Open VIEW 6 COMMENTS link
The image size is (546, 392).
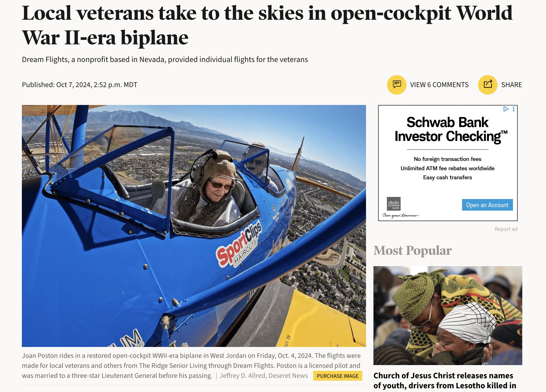coord(439,85)
